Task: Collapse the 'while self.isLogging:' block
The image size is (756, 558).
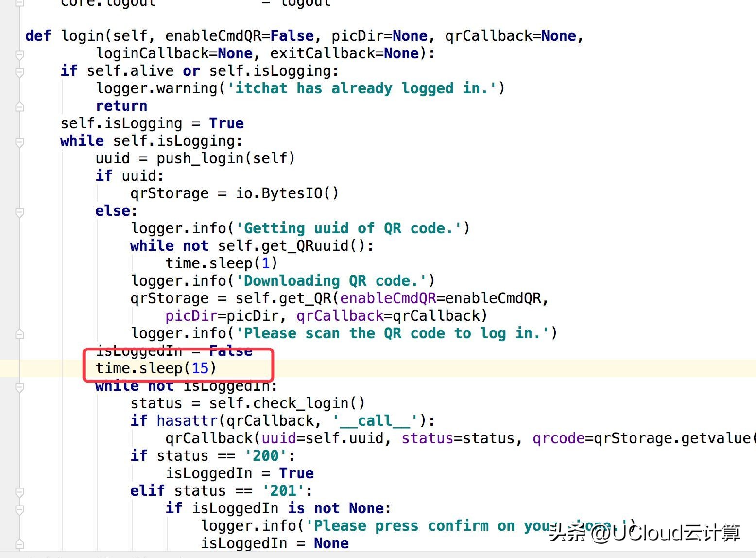Action: [x=19, y=142]
